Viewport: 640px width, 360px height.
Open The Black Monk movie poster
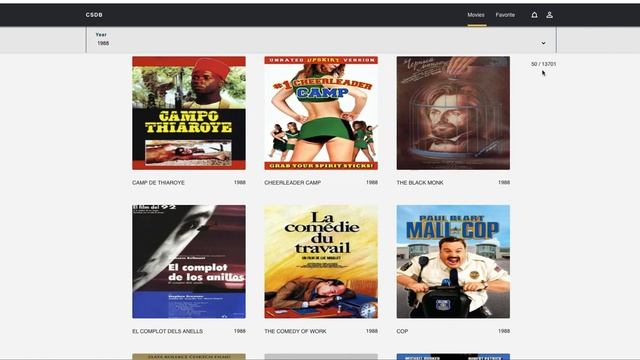click(453, 113)
